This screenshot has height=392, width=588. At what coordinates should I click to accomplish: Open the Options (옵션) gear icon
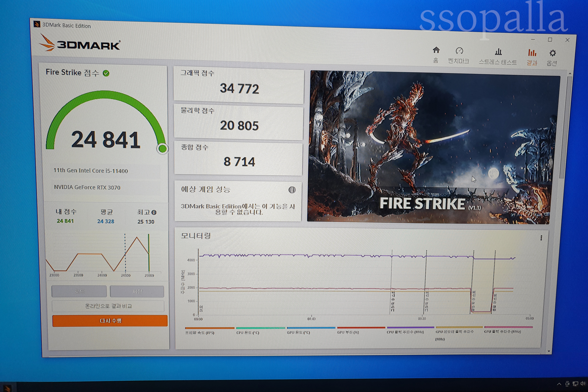(553, 53)
